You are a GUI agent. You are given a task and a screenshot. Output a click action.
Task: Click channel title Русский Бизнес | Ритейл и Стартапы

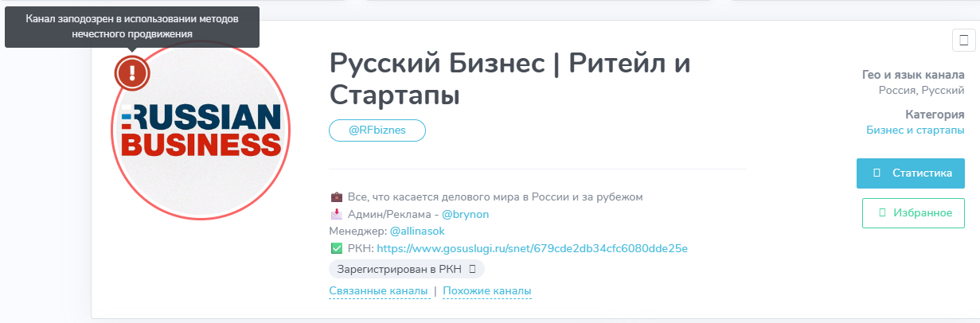click(x=510, y=80)
